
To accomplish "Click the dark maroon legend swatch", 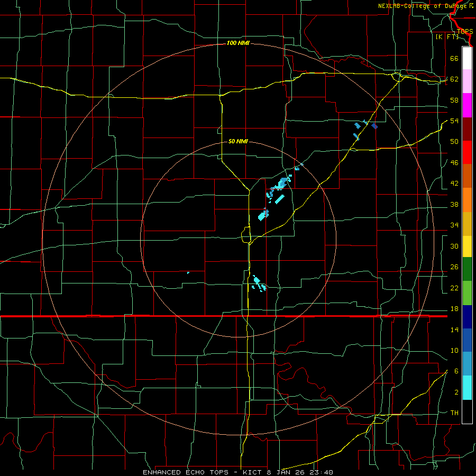I will tap(467, 129).
